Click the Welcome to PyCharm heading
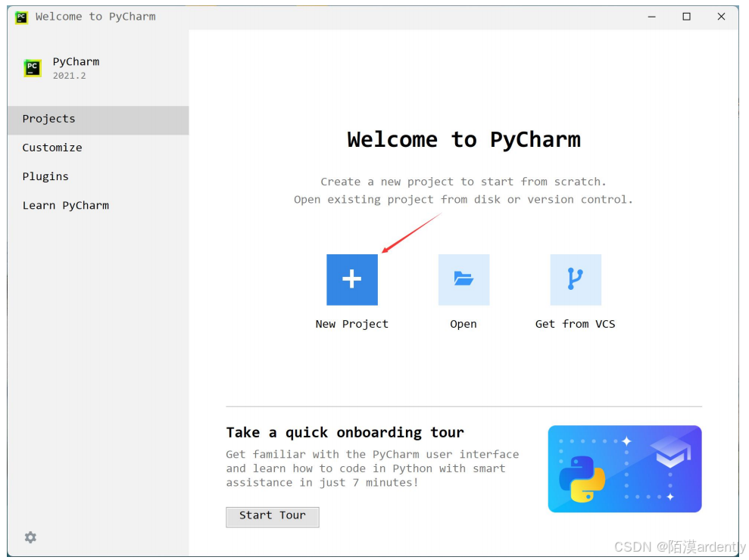 (463, 140)
